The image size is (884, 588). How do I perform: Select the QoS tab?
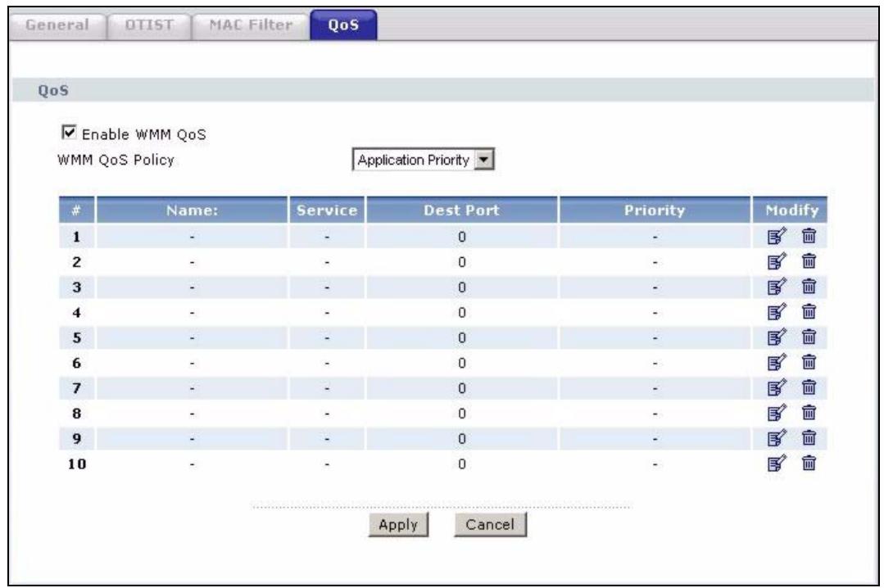tap(344, 25)
